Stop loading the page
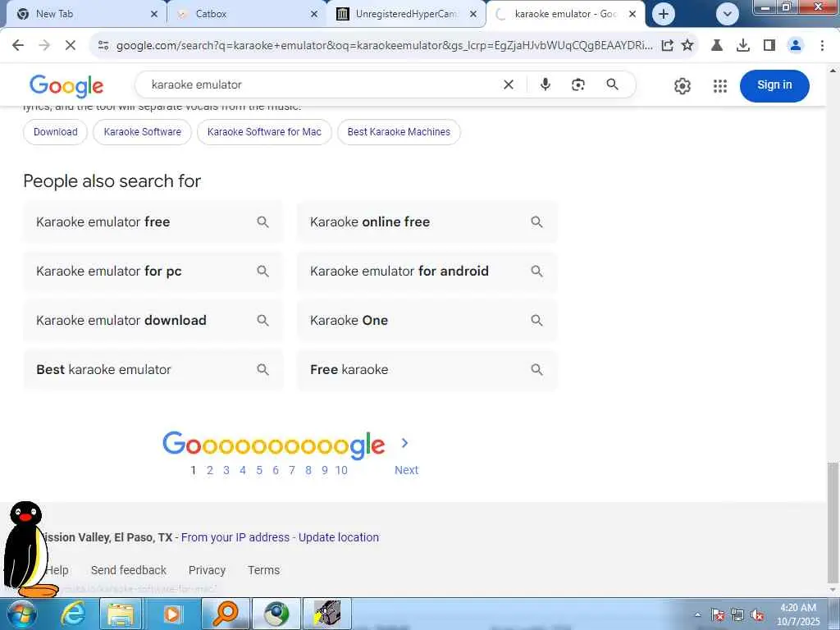 tap(71, 46)
